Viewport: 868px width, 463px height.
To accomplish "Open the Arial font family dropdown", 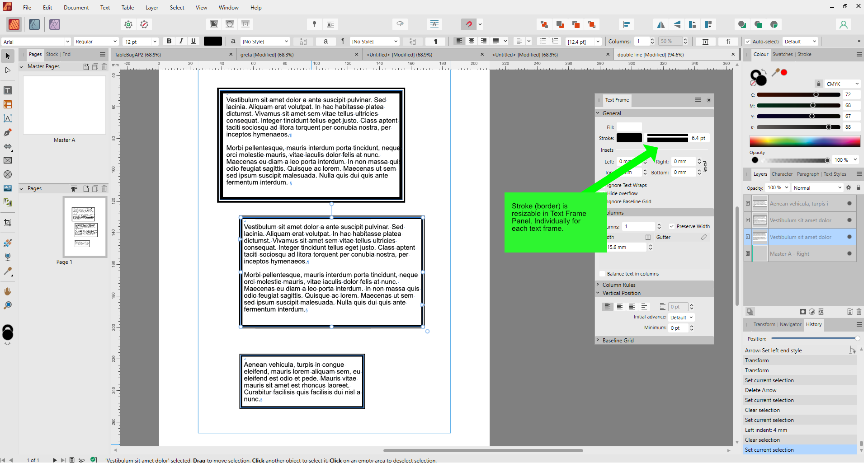I will [x=68, y=41].
